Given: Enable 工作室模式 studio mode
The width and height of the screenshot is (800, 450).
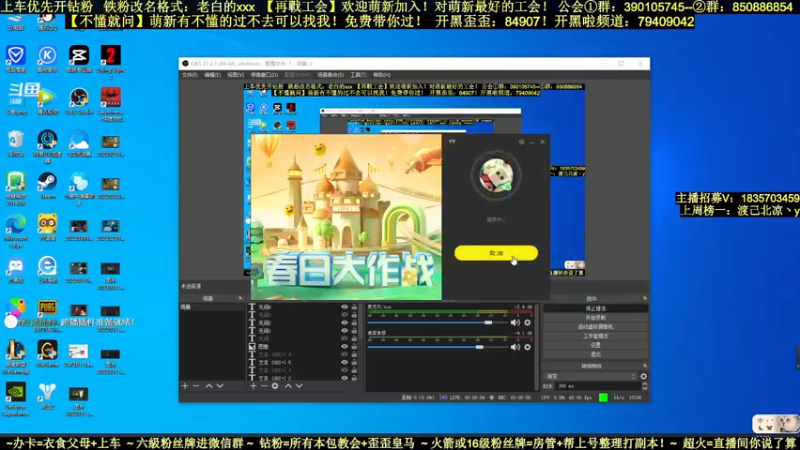Looking at the screenshot, I should (595, 336).
